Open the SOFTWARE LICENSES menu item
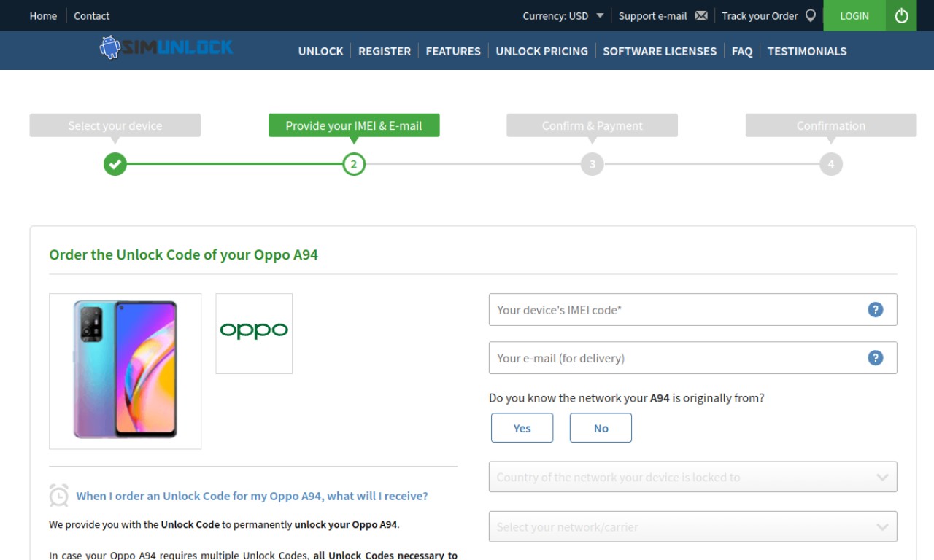 pyautogui.click(x=660, y=51)
